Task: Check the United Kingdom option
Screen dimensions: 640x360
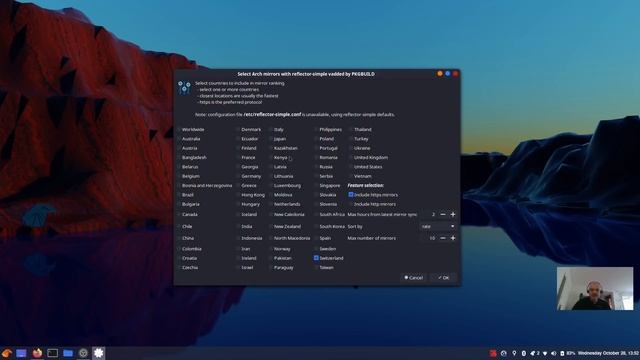Action: pyautogui.click(x=351, y=158)
